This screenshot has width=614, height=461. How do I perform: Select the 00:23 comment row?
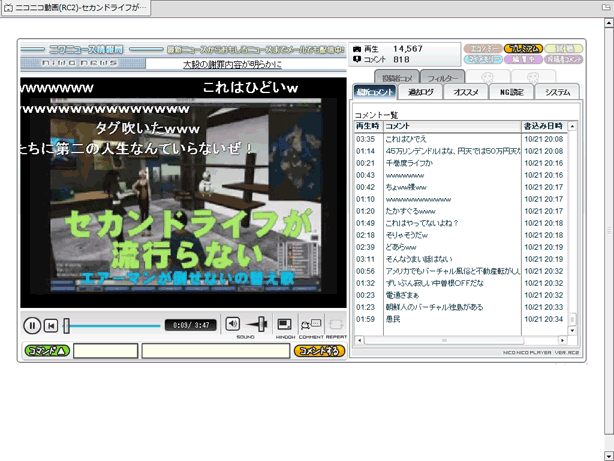460,295
